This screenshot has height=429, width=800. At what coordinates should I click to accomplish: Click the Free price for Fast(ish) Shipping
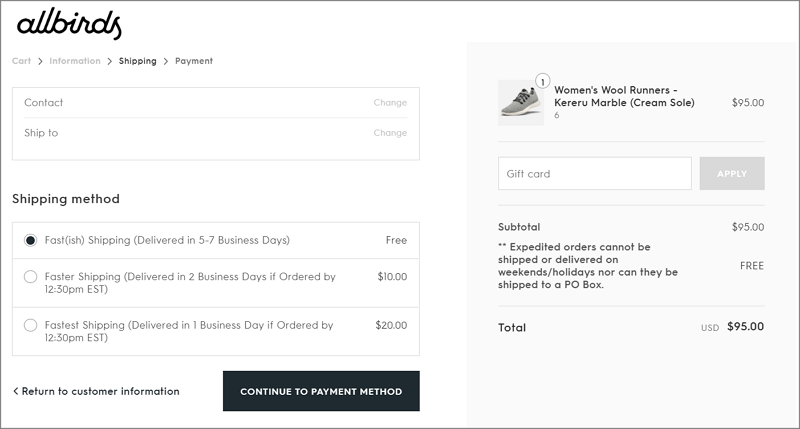coord(396,240)
